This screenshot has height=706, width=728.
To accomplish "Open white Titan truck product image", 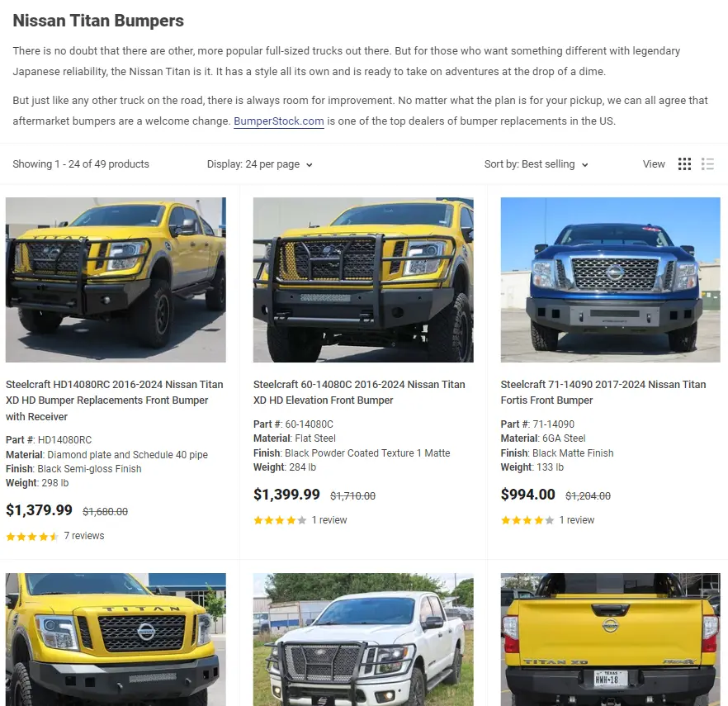I will point(363,640).
